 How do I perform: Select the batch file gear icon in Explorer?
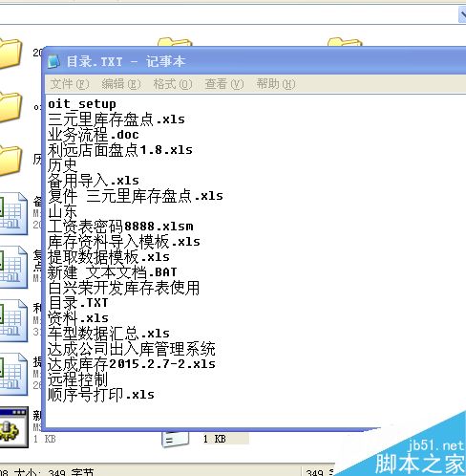click(14, 427)
